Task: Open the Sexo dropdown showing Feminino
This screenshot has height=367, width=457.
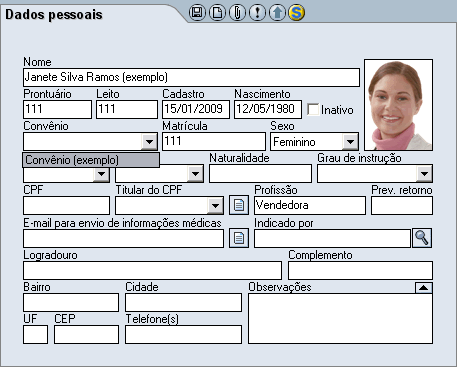Action: point(350,142)
